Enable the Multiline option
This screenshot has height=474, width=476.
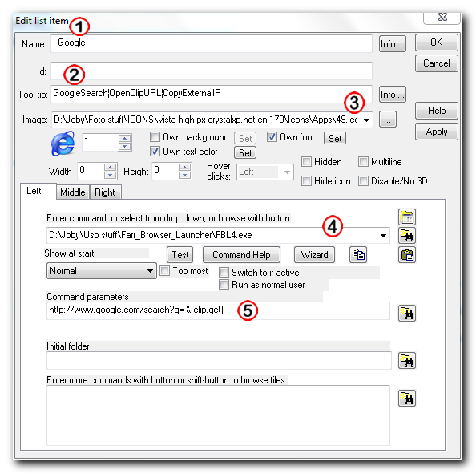point(363,162)
